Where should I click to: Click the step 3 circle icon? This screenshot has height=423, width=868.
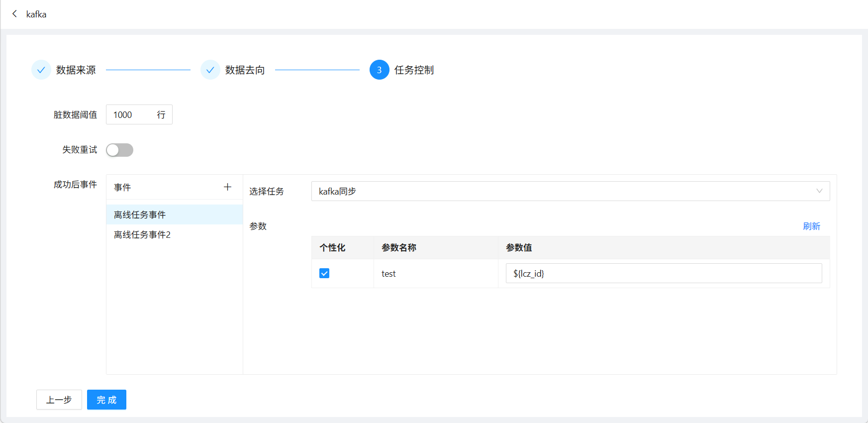coord(379,70)
